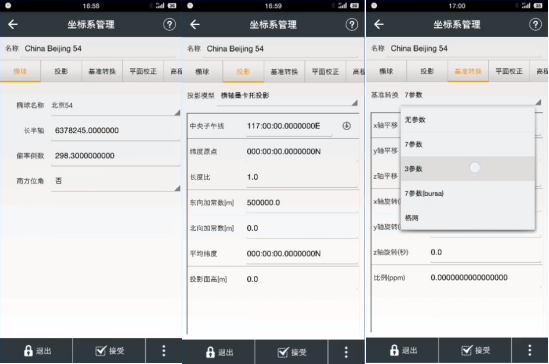This screenshot has width=549, height=364.
Task: Switch to the 基准转换 tab on the middle screen
Action: [x=284, y=72]
